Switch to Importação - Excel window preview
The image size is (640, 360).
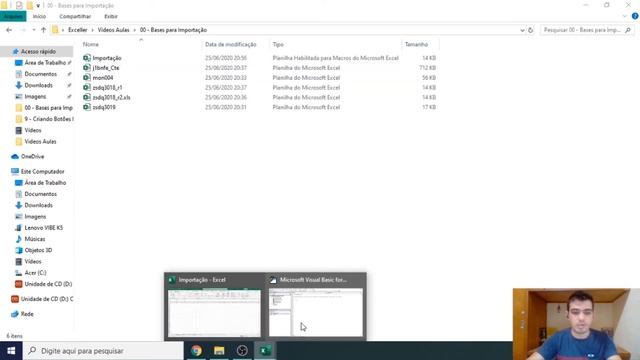pyautogui.click(x=214, y=307)
